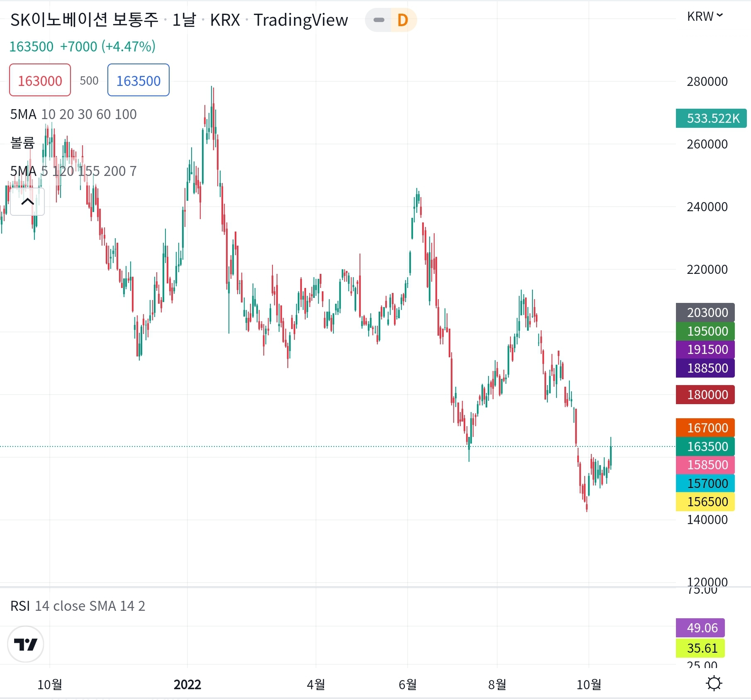
Task: Click the lime 35.61 RSI value label
Action: tap(700, 648)
